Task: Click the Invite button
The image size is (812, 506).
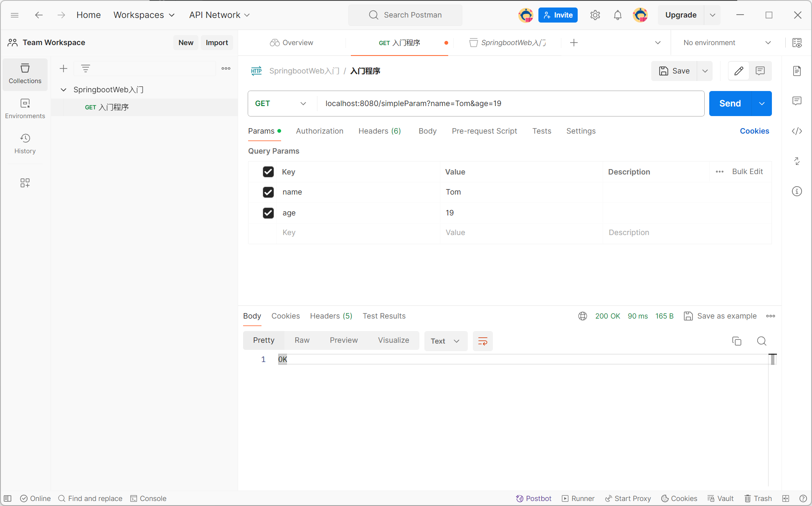Action: tap(558, 15)
